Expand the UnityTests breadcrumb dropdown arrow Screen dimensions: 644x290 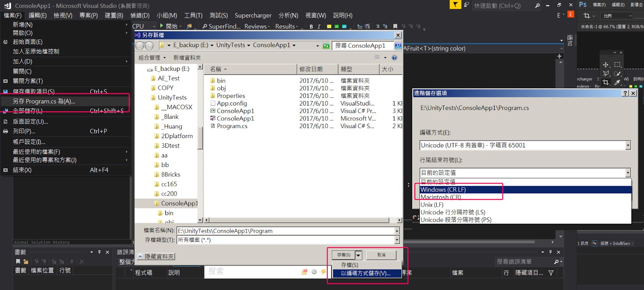coord(249,46)
